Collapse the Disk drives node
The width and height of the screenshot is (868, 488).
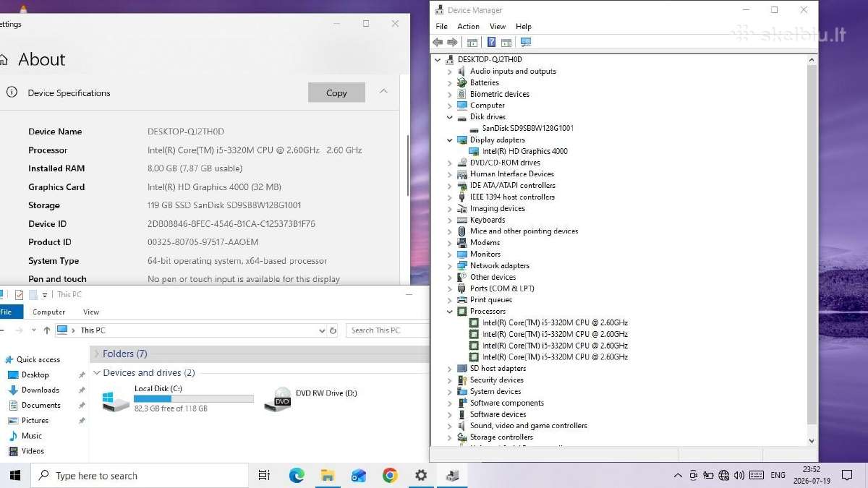click(449, 117)
